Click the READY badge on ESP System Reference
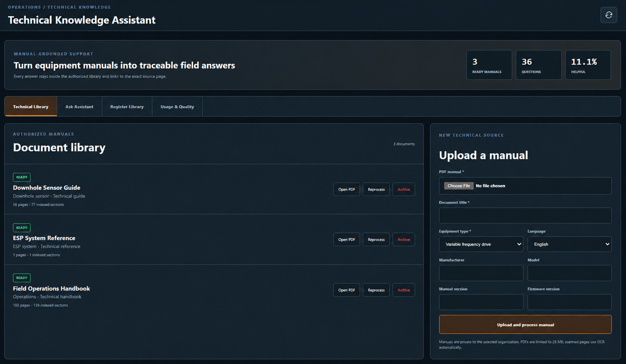 [22, 228]
